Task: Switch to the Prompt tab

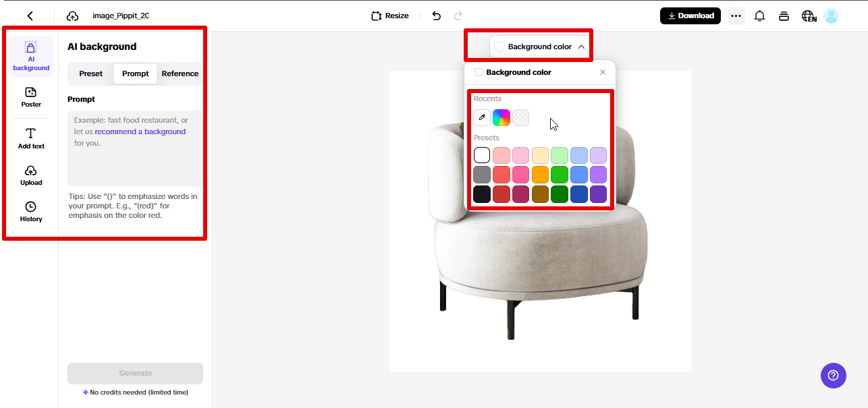Action: pos(136,74)
